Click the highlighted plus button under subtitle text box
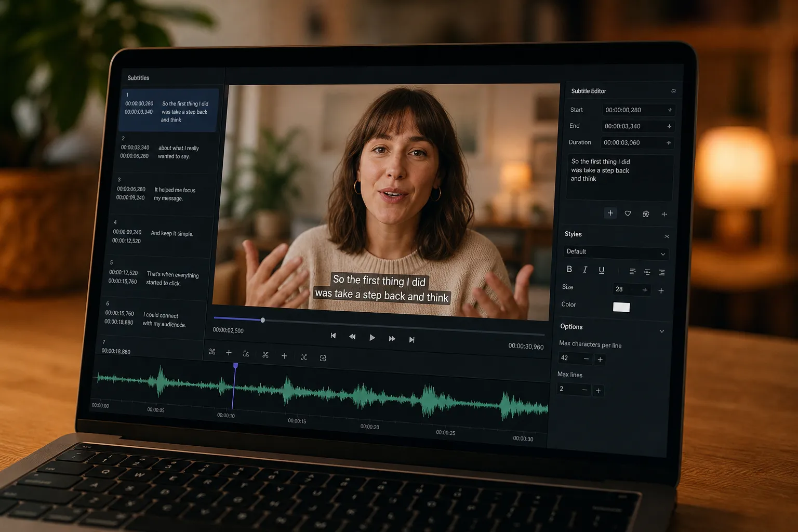Viewport: 798px width, 532px height. (610, 213)
